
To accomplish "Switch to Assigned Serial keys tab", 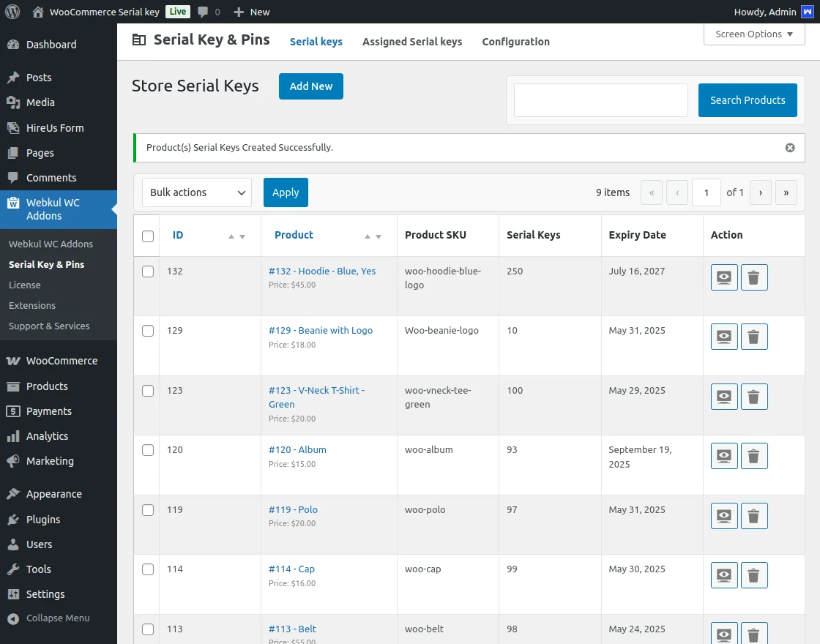I will pos(412,42).
